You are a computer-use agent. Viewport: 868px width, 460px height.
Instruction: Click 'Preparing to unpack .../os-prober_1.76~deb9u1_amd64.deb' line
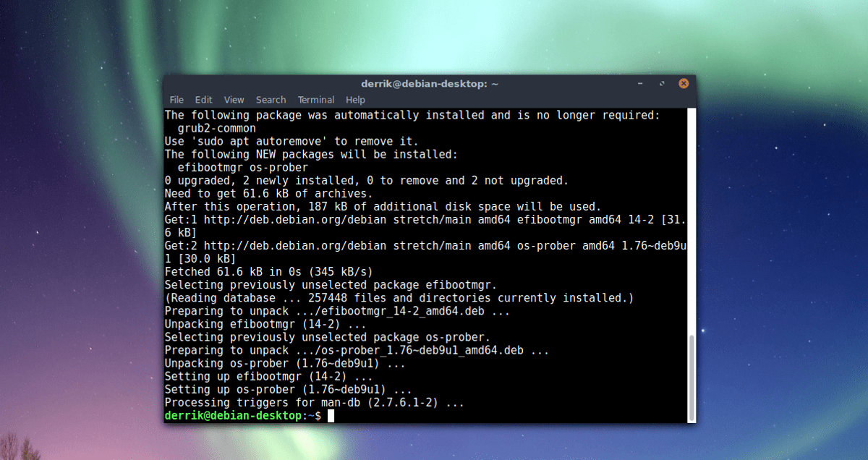point(357,351)
